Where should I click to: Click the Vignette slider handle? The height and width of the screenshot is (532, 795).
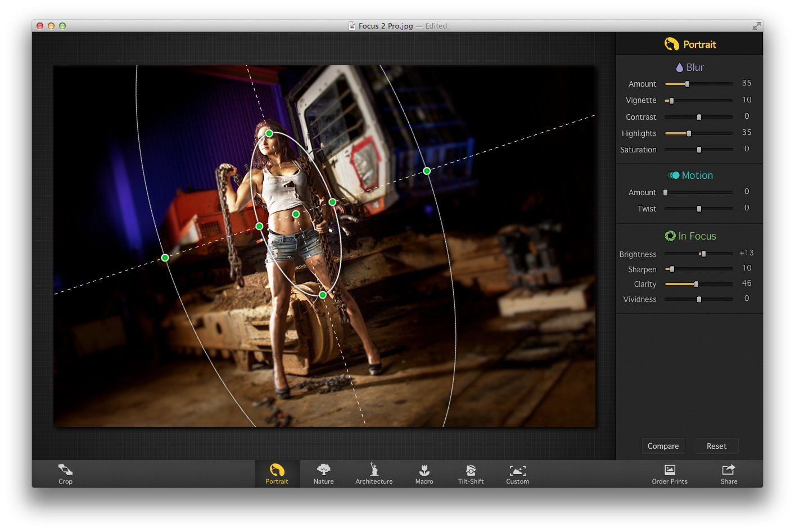coord(671,101)
